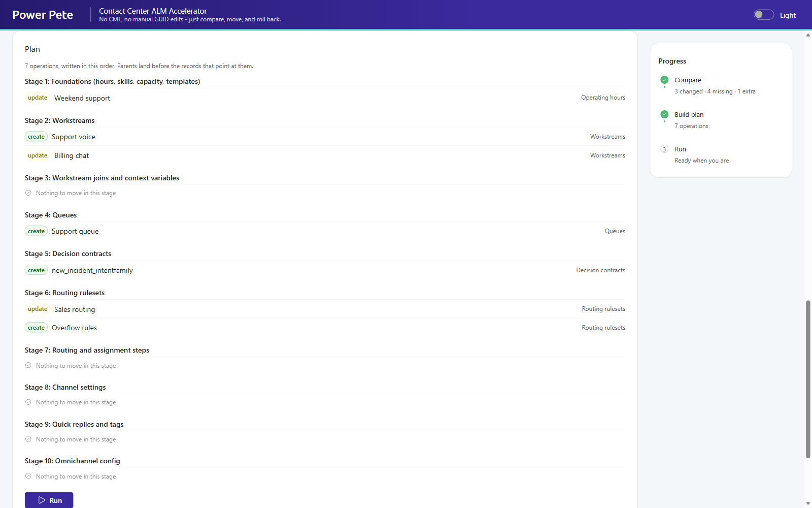Click the Plan section heading

point(32,49)
